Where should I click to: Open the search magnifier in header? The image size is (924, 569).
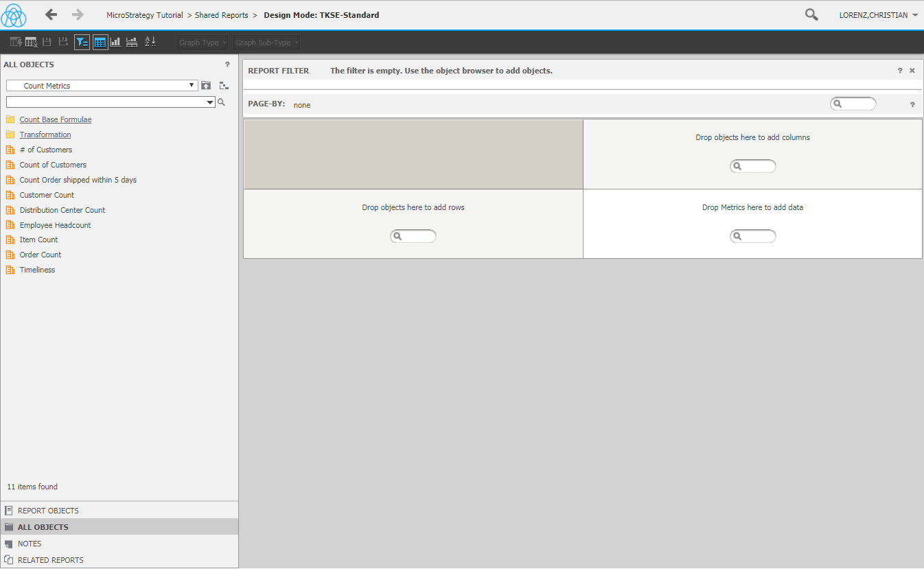coord(811,14)
